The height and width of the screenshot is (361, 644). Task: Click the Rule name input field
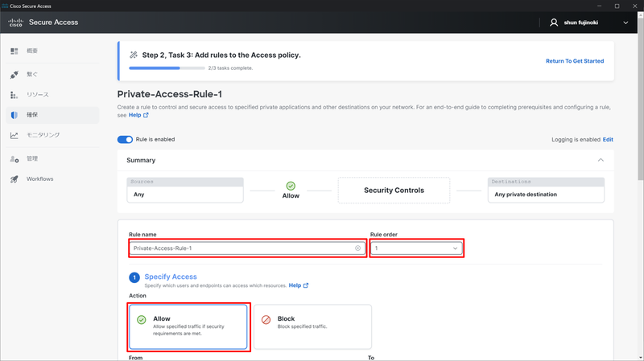click(x=247, y=248)
